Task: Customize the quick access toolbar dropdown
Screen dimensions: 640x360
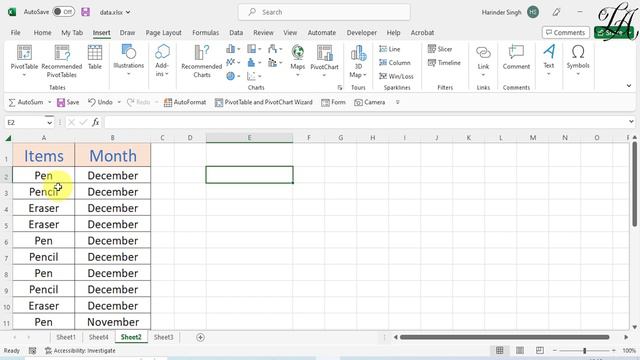Action: click(398, 102)
